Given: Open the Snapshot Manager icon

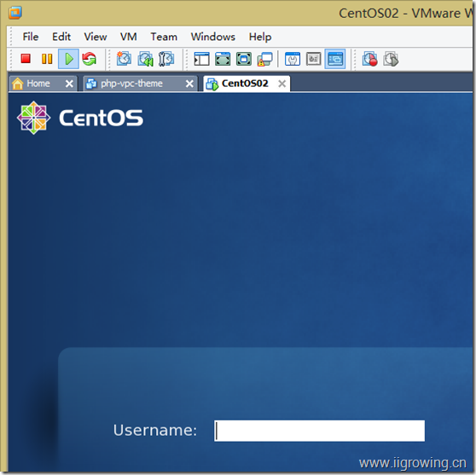Looking at the screenshot, I should tap(166, 59).
